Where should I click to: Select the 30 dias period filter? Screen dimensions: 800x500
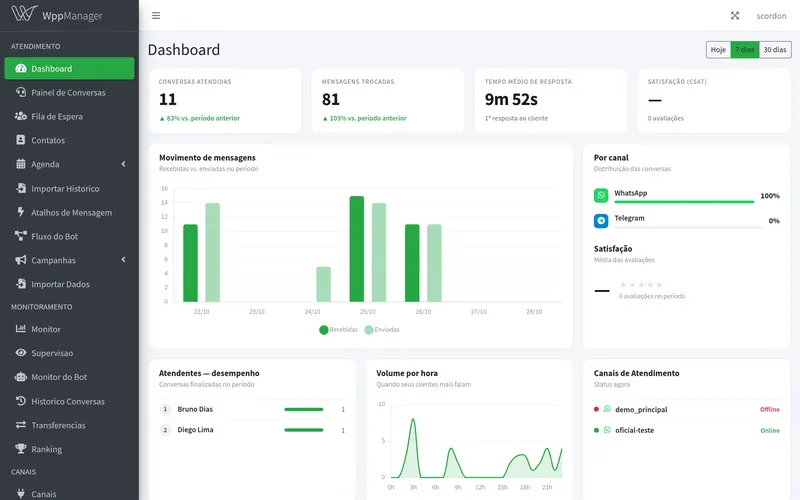[x=775, y=49]
